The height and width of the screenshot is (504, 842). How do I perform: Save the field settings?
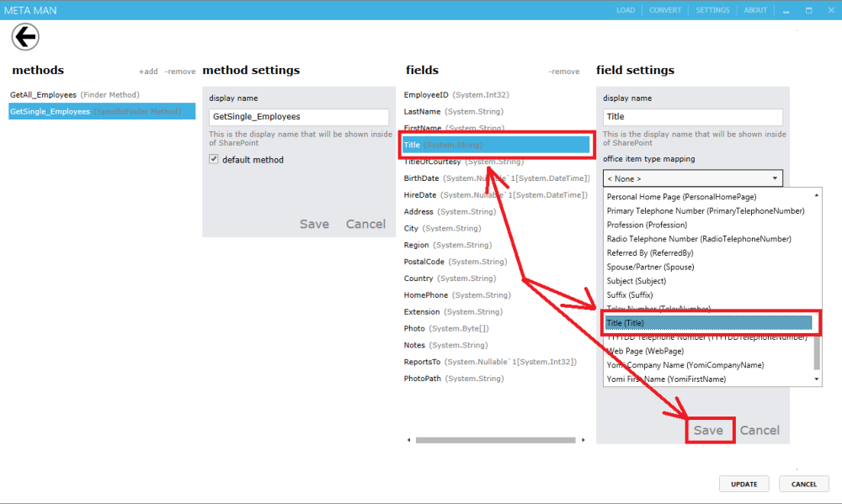tap(710, 430)
